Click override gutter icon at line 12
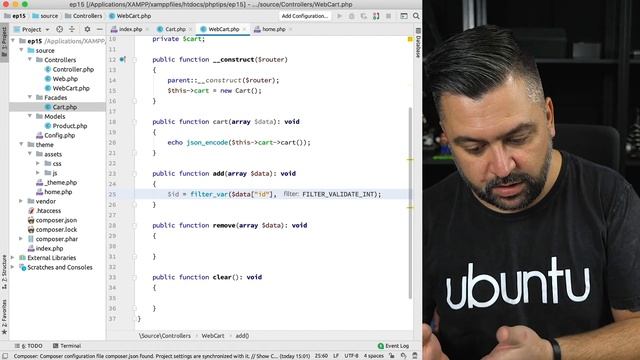This screenshot has width=640, height=360. click(122, 60)
